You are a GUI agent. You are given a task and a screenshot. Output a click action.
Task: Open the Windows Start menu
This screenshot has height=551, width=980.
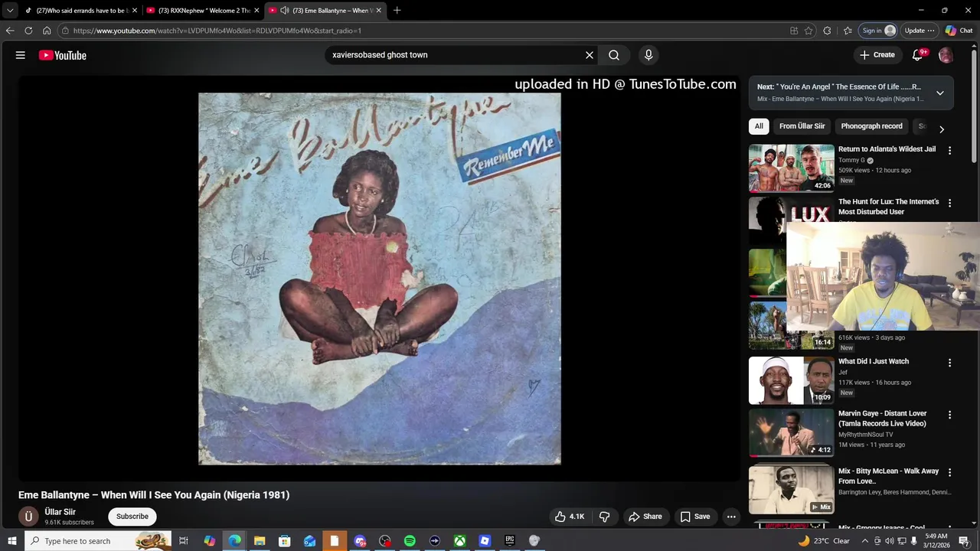pos(12,541)
